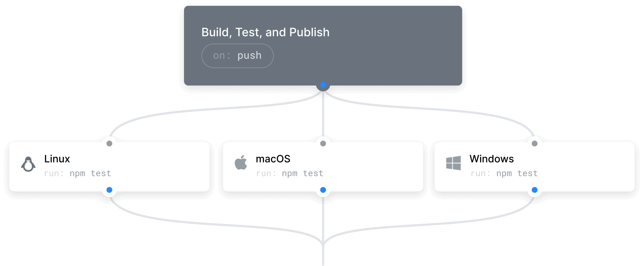Open the Windows job title
644x266 pixels.
491,159
